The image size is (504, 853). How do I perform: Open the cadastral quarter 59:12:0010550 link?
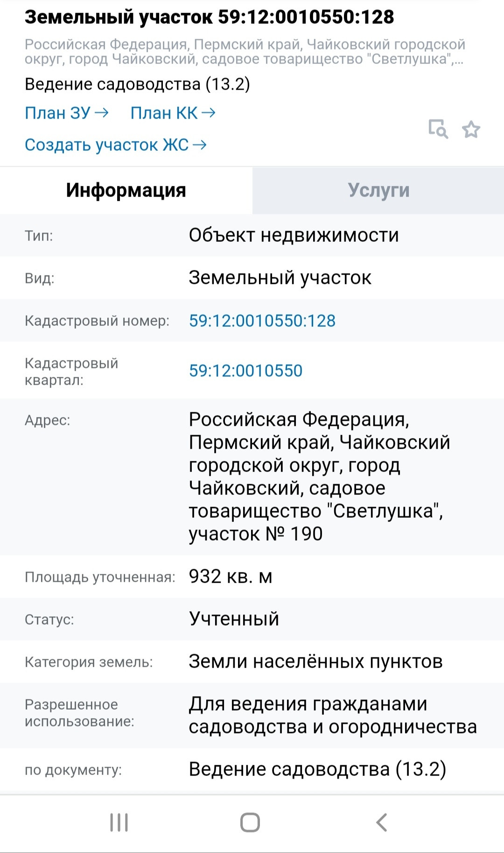(x=245, y=371)
